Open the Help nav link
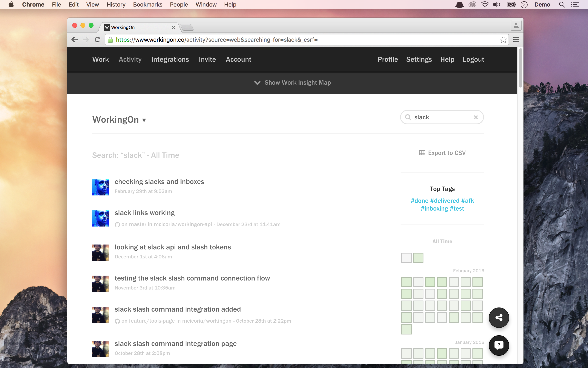Viewport: 588px width, 368px height. [447, 59]
